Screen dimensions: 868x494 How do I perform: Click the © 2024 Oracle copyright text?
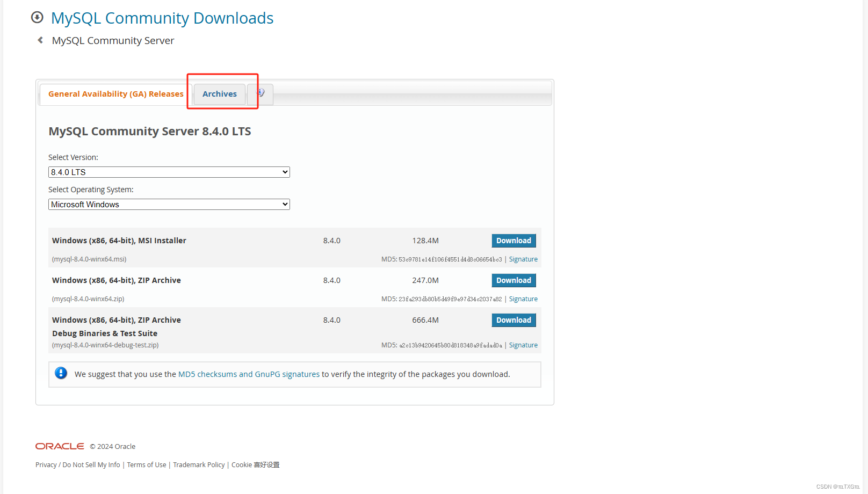pyautogui.click(x=113, y=447)
